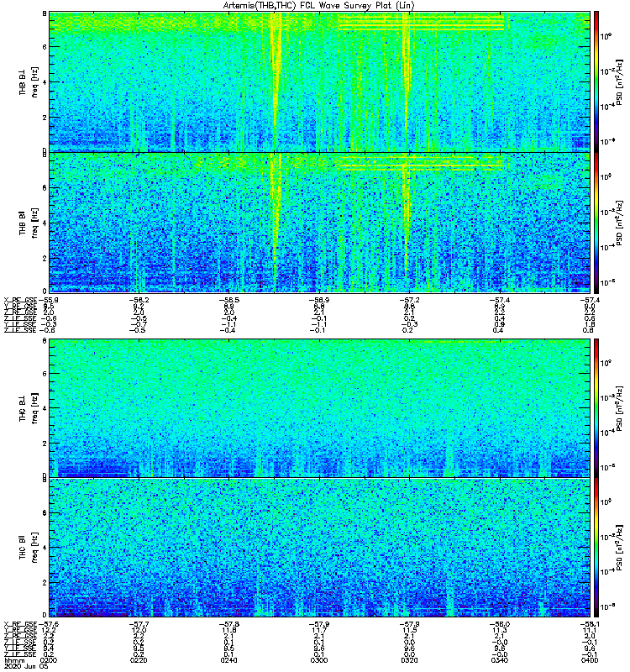Click the -57.7 X_RE_GSE value
The height and width of the screenshot is (672, 630).
pos(139,624)
